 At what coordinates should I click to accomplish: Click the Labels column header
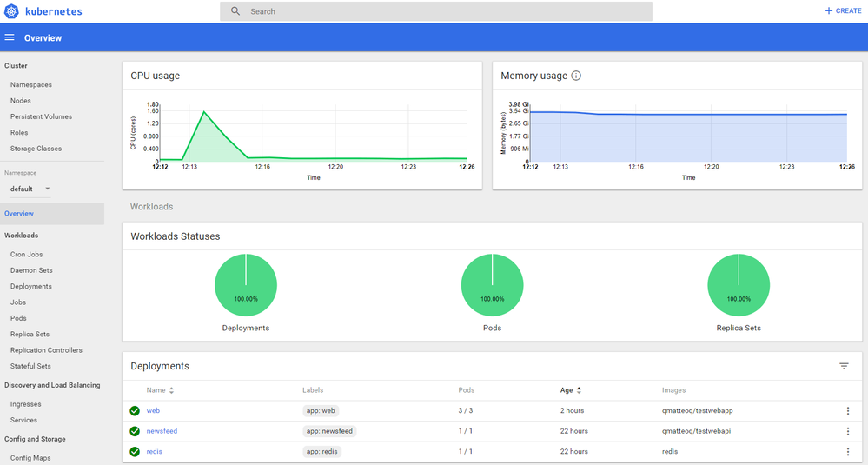pos(313,390)
